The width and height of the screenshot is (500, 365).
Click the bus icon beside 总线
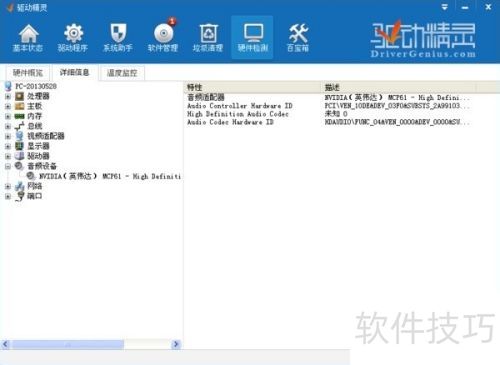[x=20, y=126]
